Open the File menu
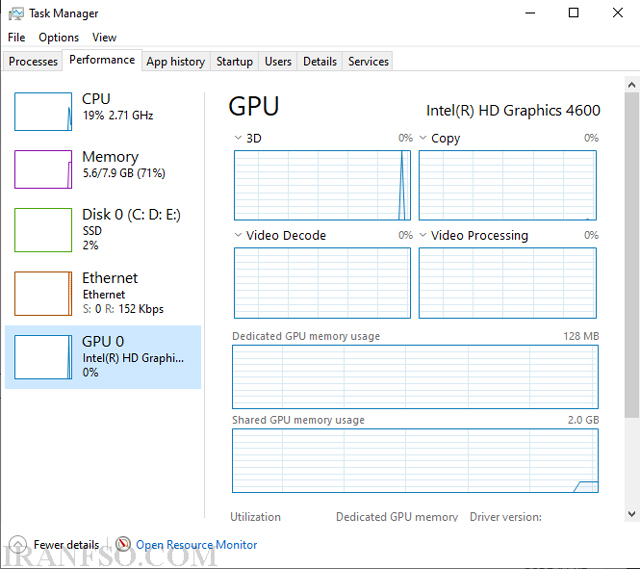The height and width of the screenshot is (569, 640). [16, 38]
